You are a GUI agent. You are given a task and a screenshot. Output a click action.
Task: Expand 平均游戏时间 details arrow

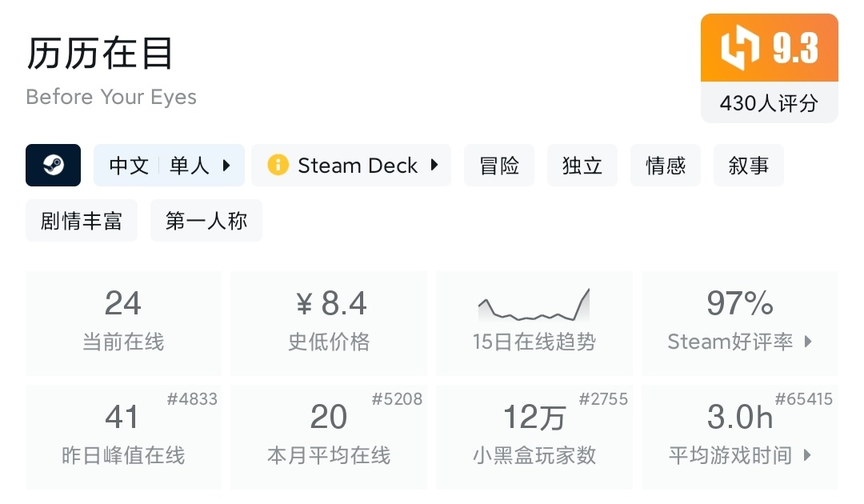tap(806, 456)
